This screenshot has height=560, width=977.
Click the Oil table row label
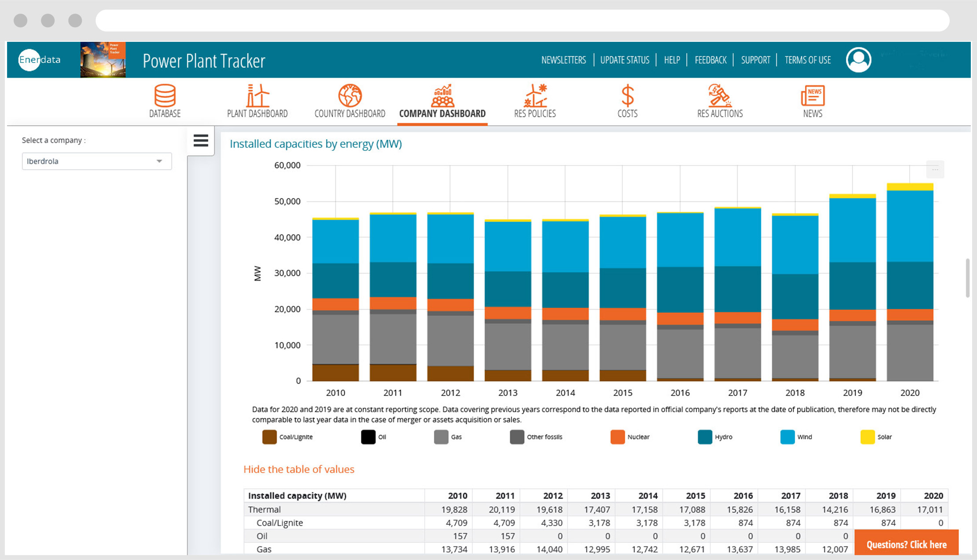[x=262, y=536]
